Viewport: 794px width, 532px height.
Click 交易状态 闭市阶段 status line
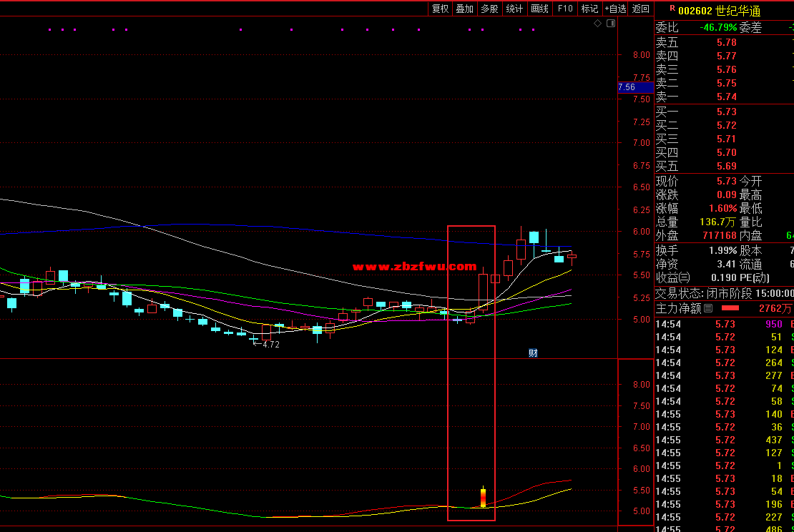click(725, 294)
